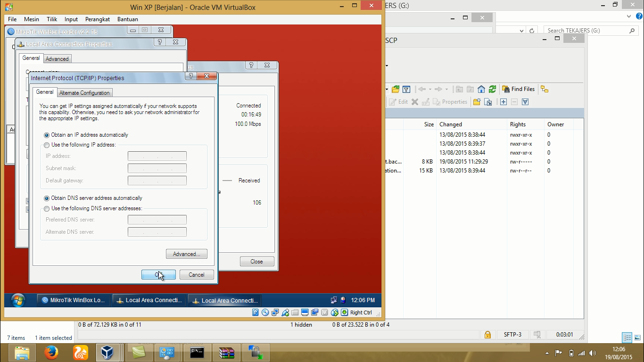
Task: Toggle directory tree icon in WinSCP
Action: pyautogui.click(x=545, y=89)
